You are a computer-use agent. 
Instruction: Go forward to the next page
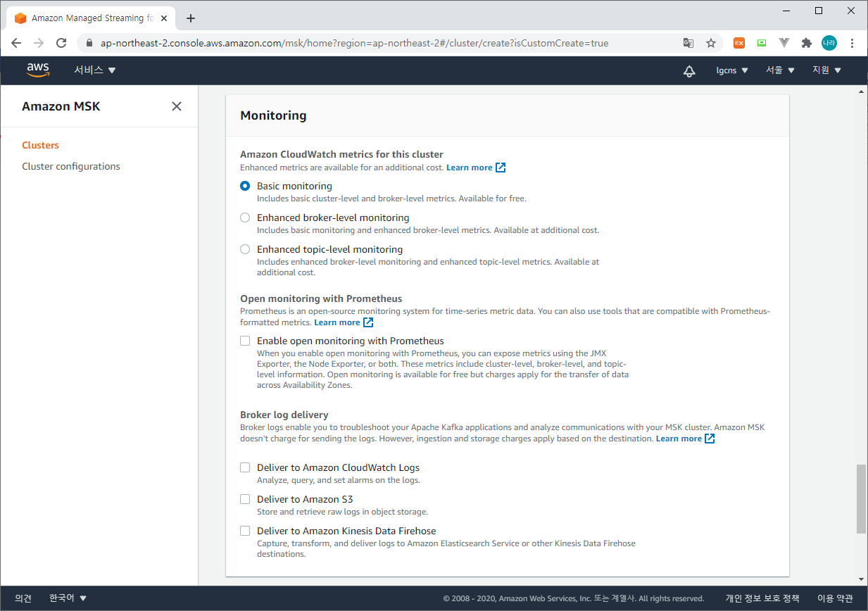click(39, 43)
